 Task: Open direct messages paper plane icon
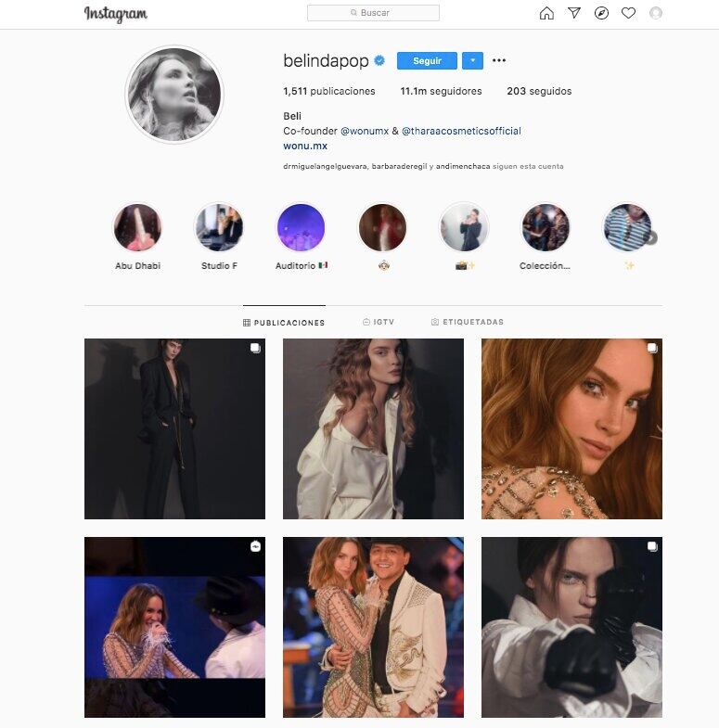(574, 13)
